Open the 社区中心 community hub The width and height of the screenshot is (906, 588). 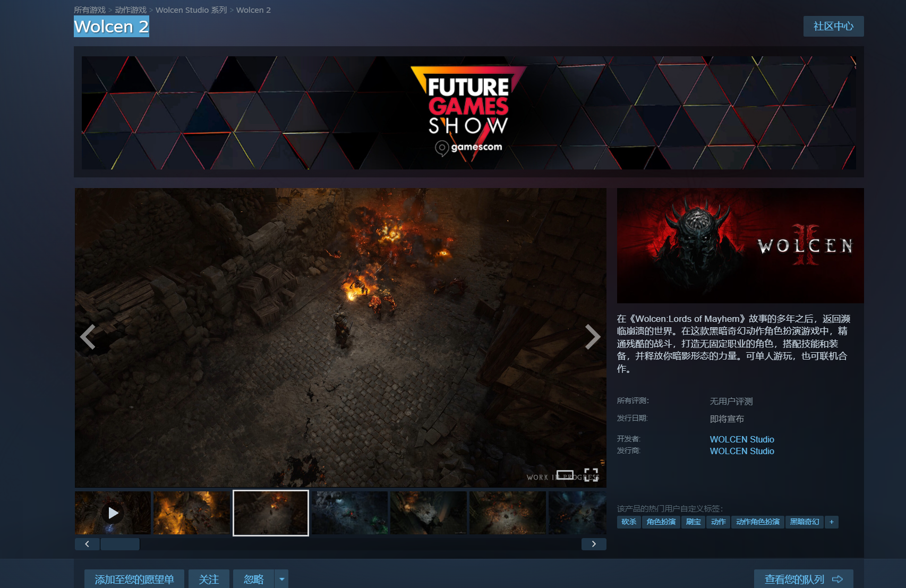(x=833, y=27)
